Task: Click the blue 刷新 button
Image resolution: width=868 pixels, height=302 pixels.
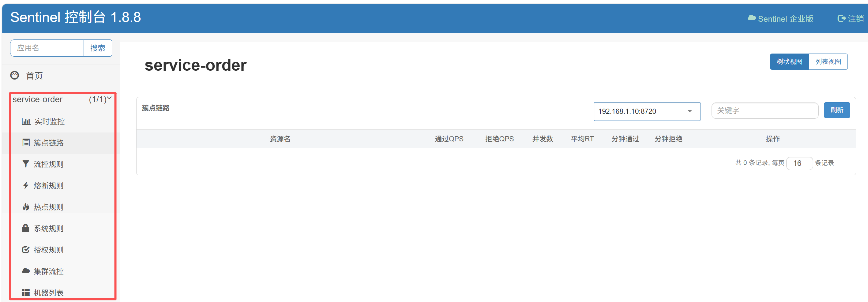Action: 837,110
